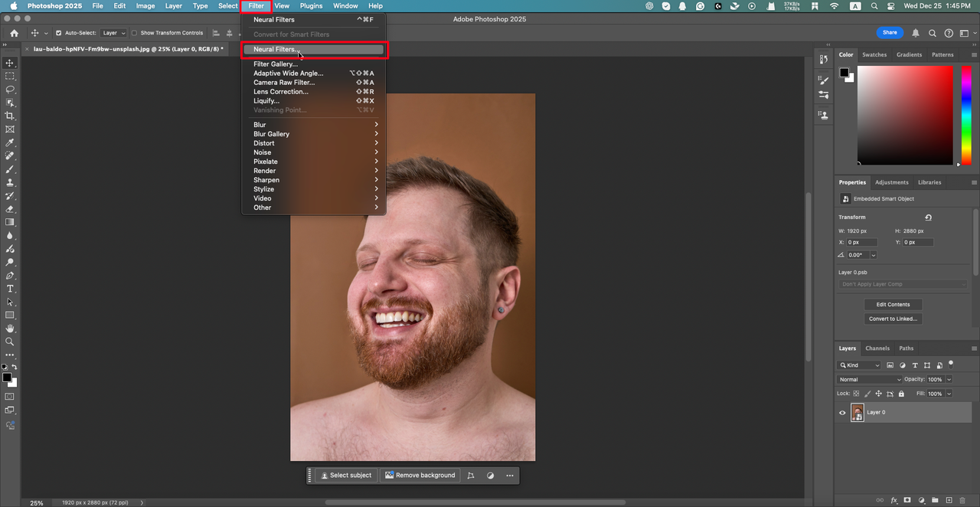Select the Lasso tool

(x=10, y=90)
